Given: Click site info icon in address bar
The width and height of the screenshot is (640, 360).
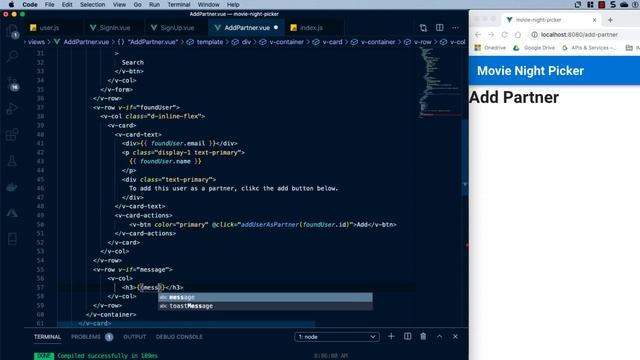Looking at the screenshot, I should coord(534,35).
